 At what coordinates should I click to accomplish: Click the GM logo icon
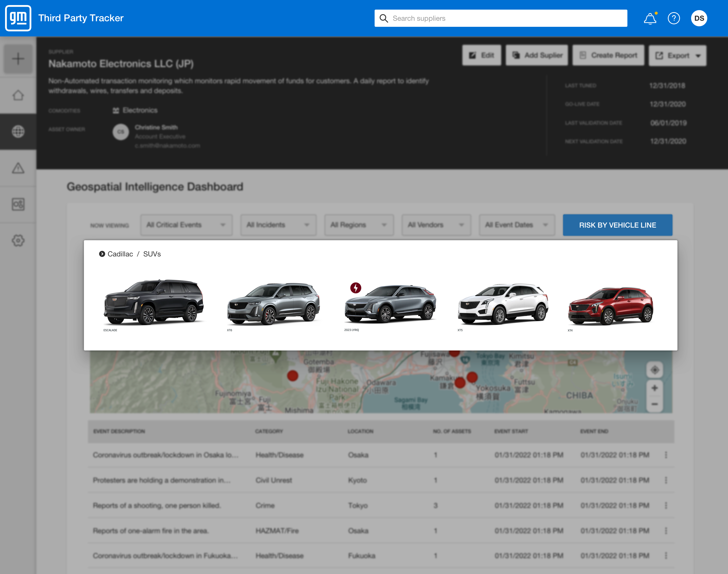18,18
